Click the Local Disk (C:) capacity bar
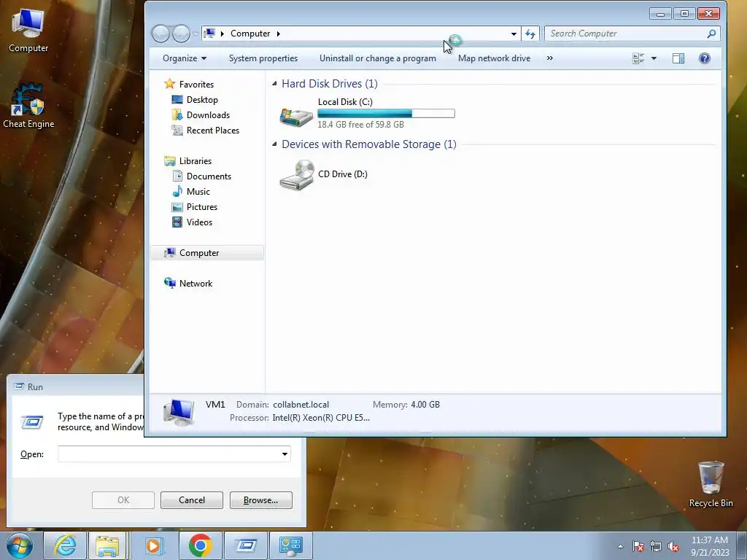The image size is (747, 560). tap(386, 113)
